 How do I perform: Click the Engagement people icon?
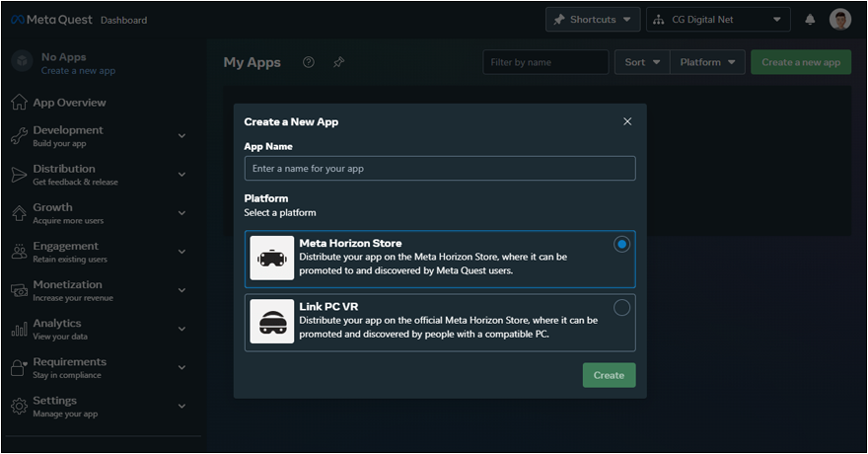(19, 252)
